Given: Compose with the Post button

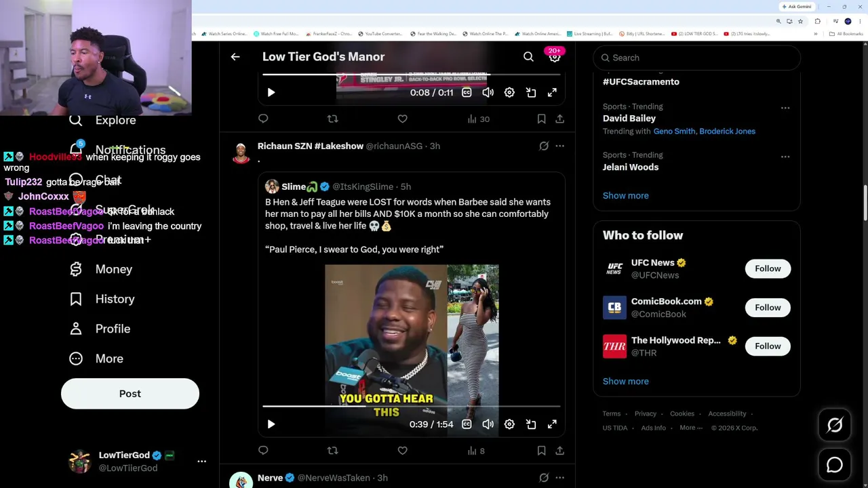Looking at the screenshot, I should tap(130, 394).
